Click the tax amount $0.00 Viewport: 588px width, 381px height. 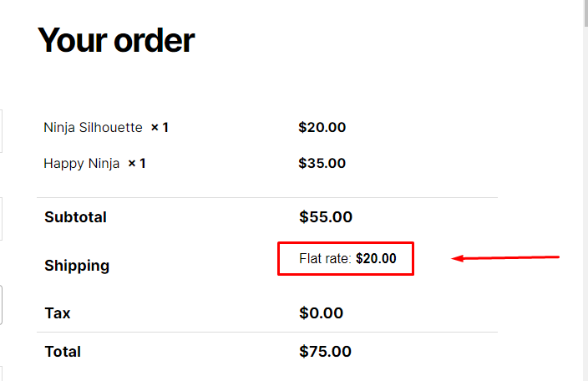point(321,312)
